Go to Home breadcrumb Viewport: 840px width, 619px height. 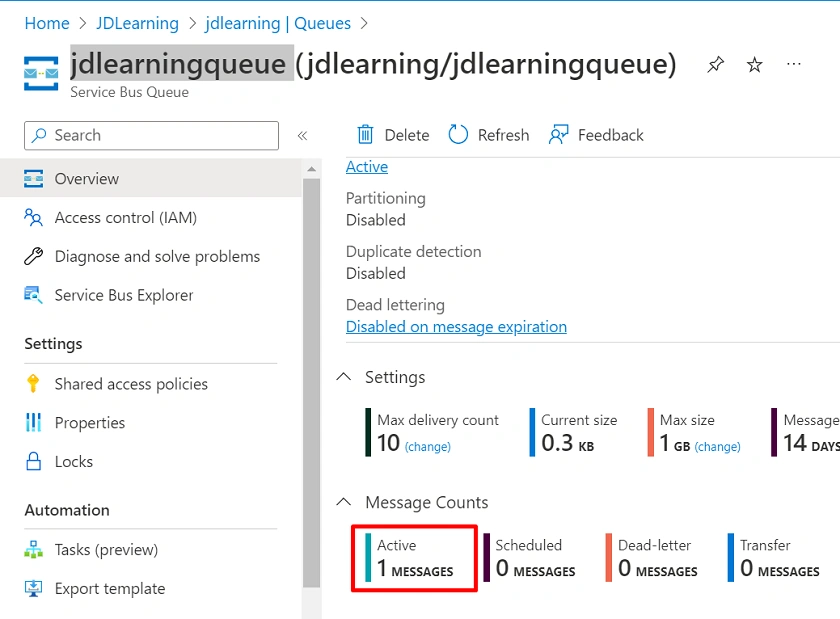47,24
